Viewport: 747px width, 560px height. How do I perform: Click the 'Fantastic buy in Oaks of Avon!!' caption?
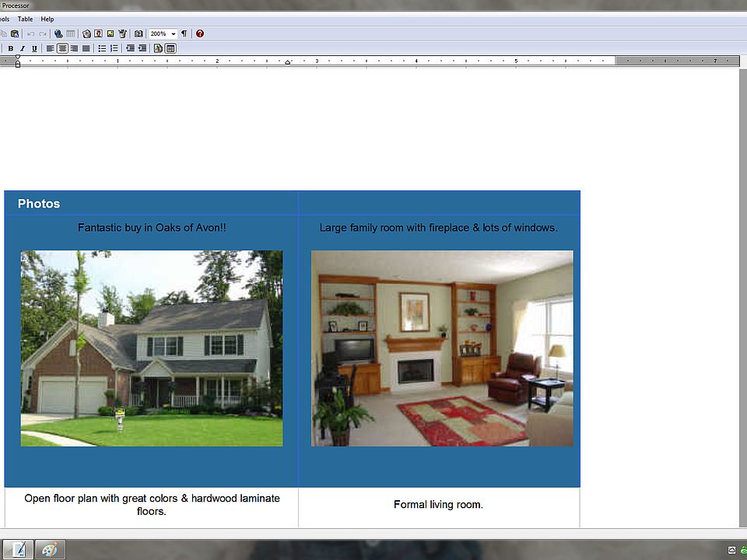point(152,228)
